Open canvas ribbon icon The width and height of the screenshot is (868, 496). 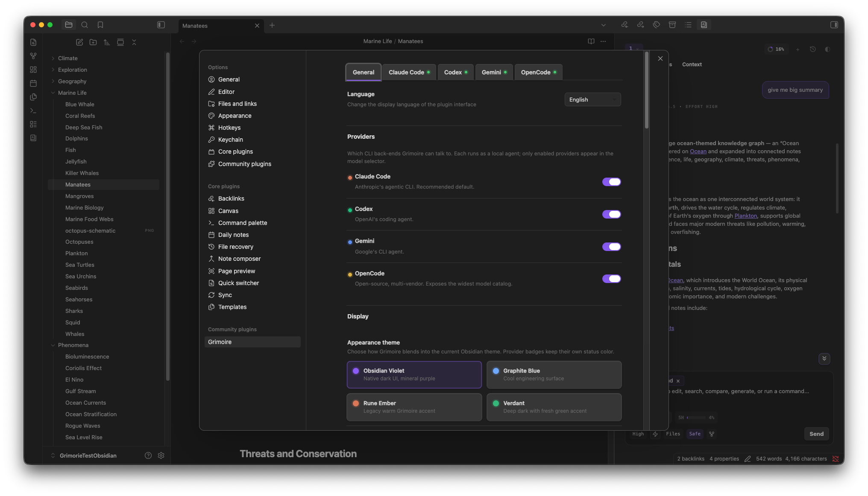pyautogui.click(x=33, y=70)
